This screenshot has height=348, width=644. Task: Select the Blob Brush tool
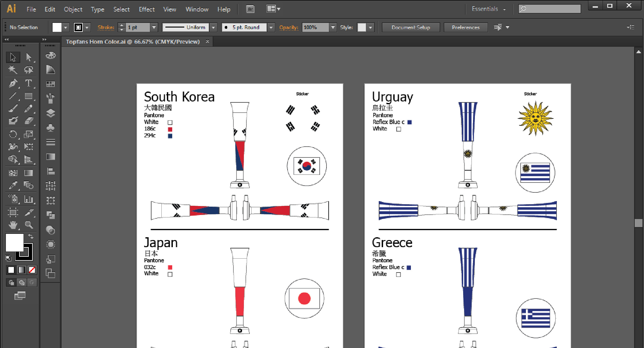click(x=13, y=121)
